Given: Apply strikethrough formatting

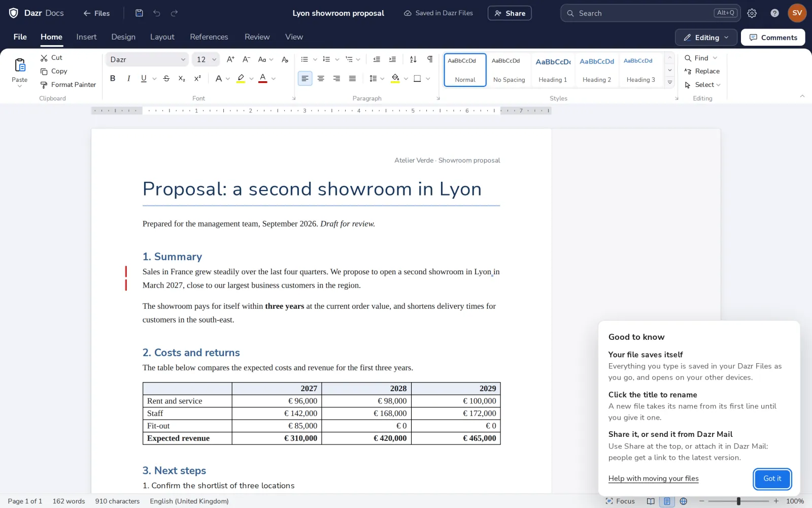Looking at the screenshot, I should (x=166, y=78).
